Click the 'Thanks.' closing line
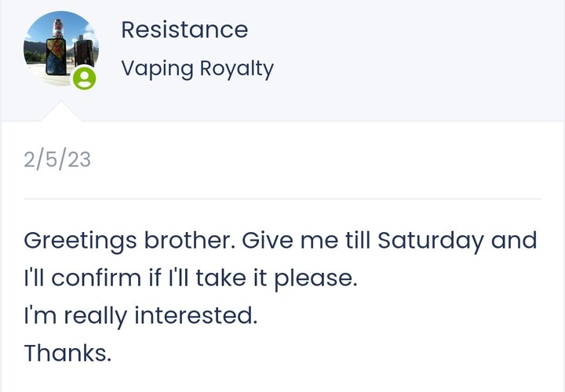This screenshot has height=392, width=565. (67, 353)
